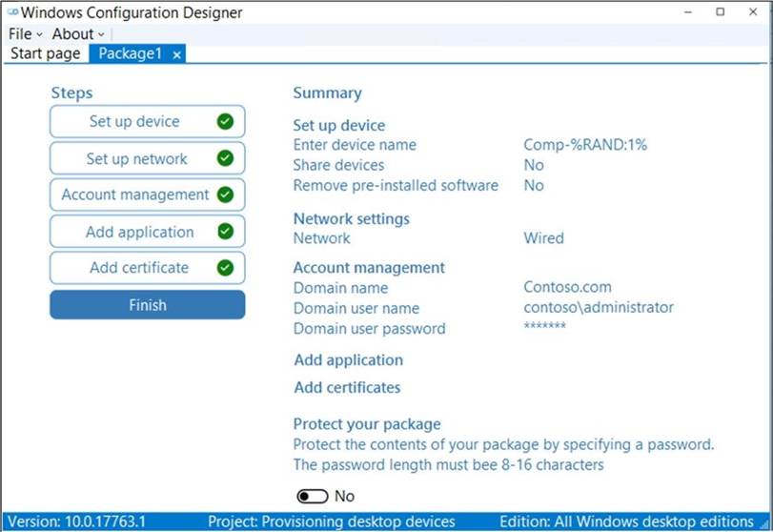Click the Add certificates summary heading
This screenshot has height=532, width=773.
point(347,387)
